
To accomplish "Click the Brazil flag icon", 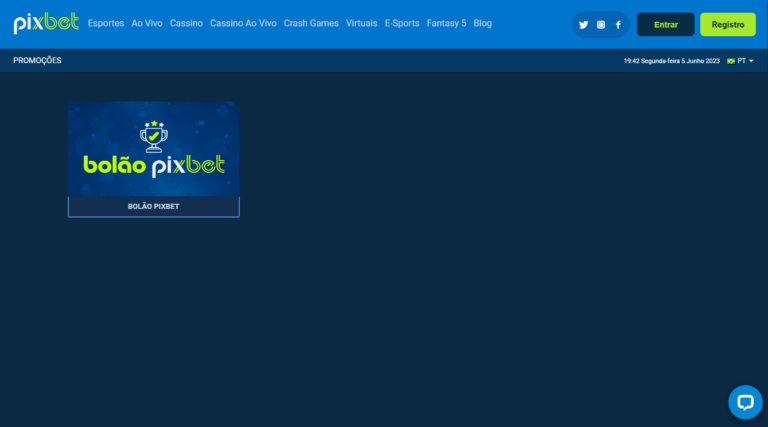I will (x=731, y=61).
